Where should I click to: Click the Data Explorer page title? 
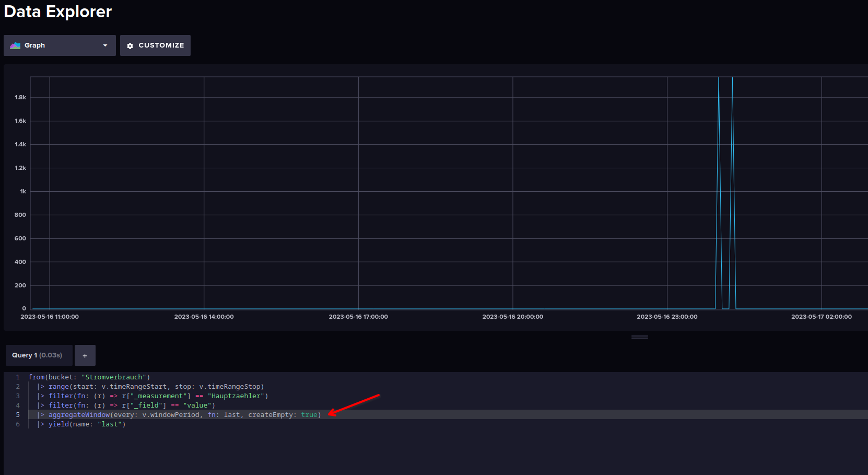[58, 11]
